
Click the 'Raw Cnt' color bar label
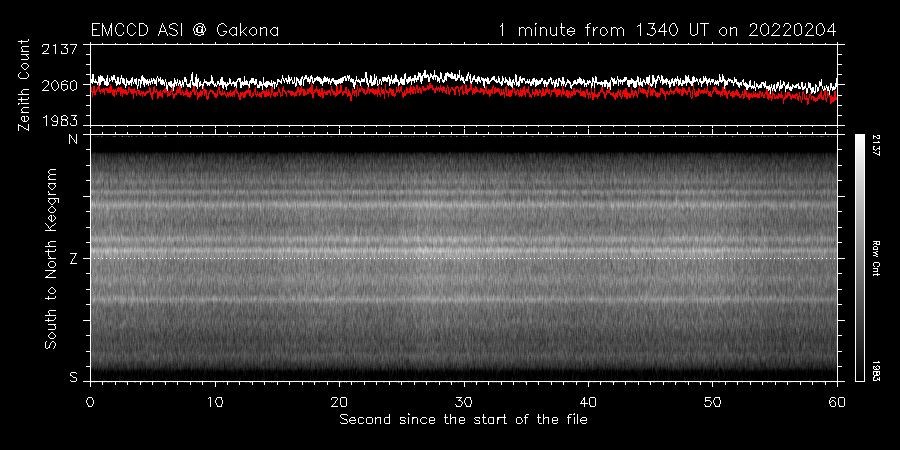[x=876, y=258]
